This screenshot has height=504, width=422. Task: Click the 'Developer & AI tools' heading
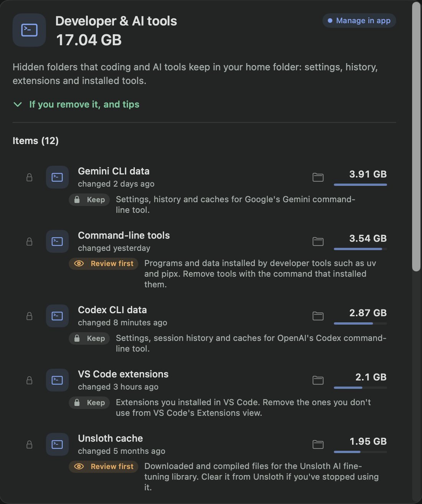pos(116,21)
